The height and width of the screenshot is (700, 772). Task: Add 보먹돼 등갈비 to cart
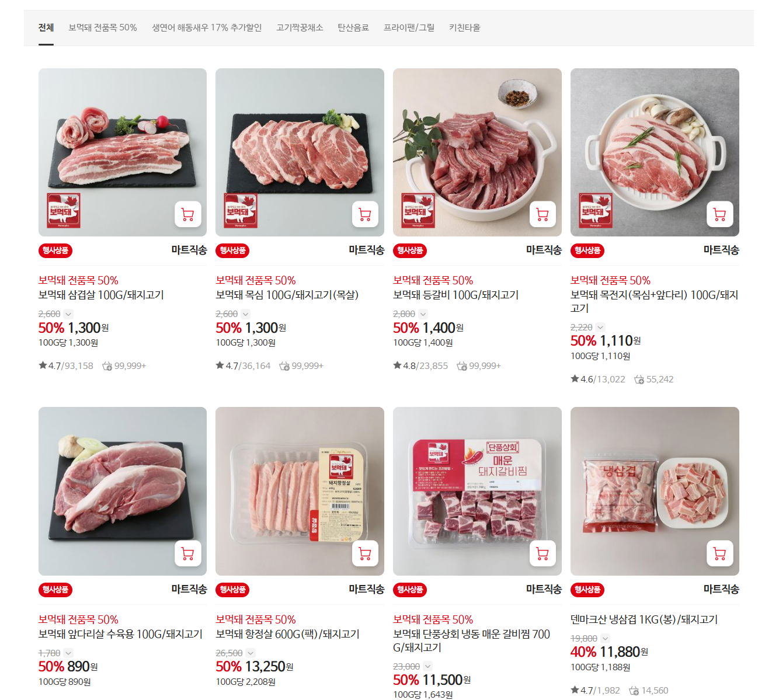point(543,214)
